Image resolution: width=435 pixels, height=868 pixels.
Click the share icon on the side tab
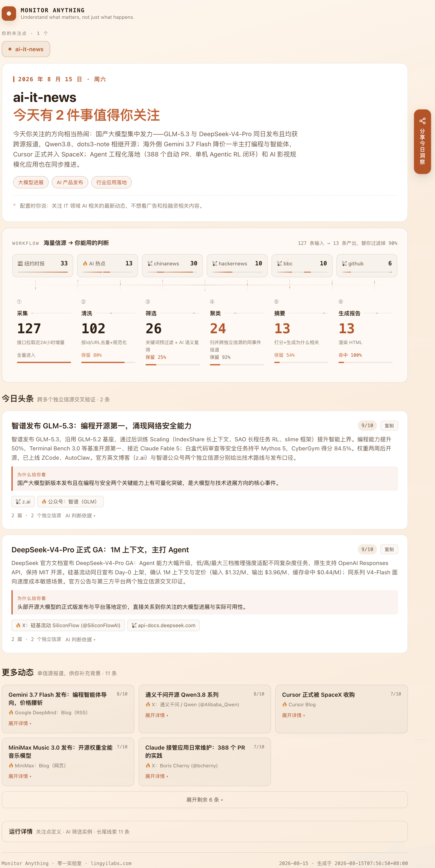point(422,121)
